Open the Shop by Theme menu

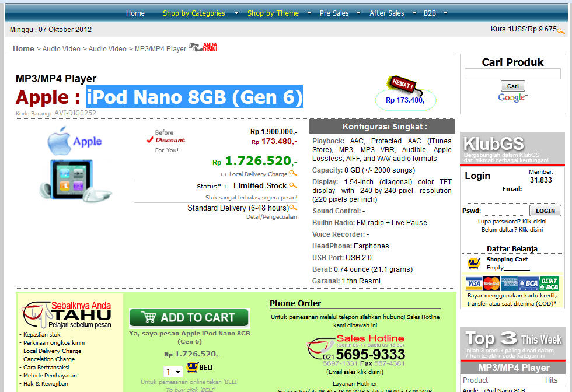click(273, 13)
